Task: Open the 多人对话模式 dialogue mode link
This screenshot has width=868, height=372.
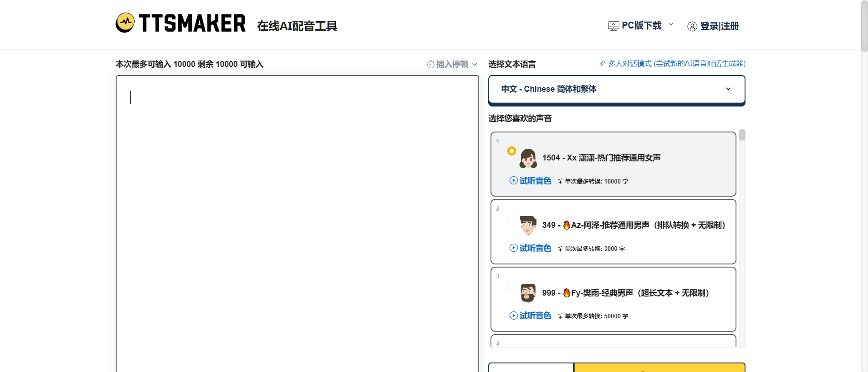Action: point(676,64)
